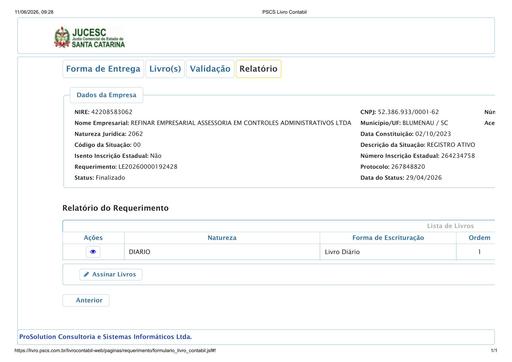Click Município/UF value BLUMENAU / SC
This screenshot has width=512, height=362.
click(x=425, y=123)
